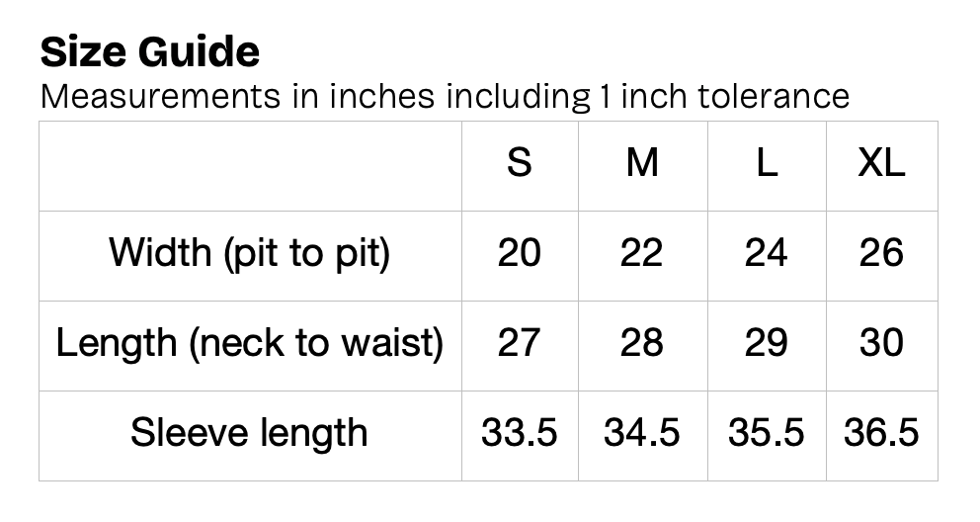
Task: Click the Length (neck to waist) row label
Action: [x=250, y=343]
